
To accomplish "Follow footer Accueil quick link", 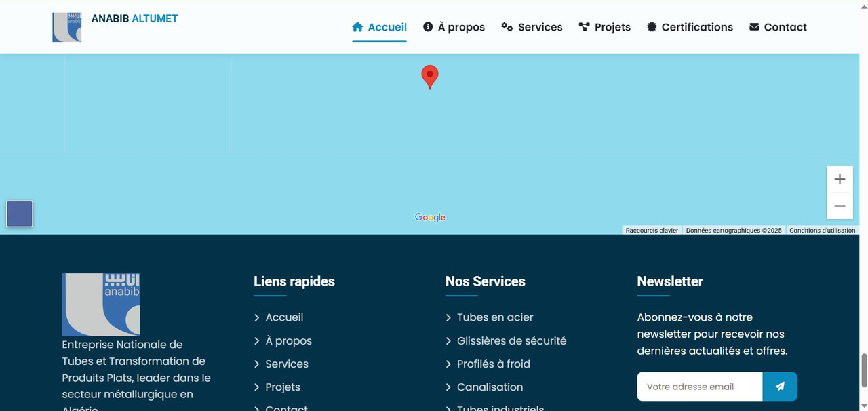I will pos(284,317).
